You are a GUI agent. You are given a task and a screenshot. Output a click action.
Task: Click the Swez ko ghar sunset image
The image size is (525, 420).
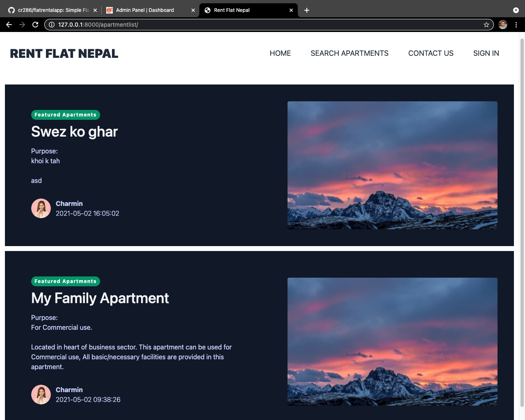pos(393,165)
